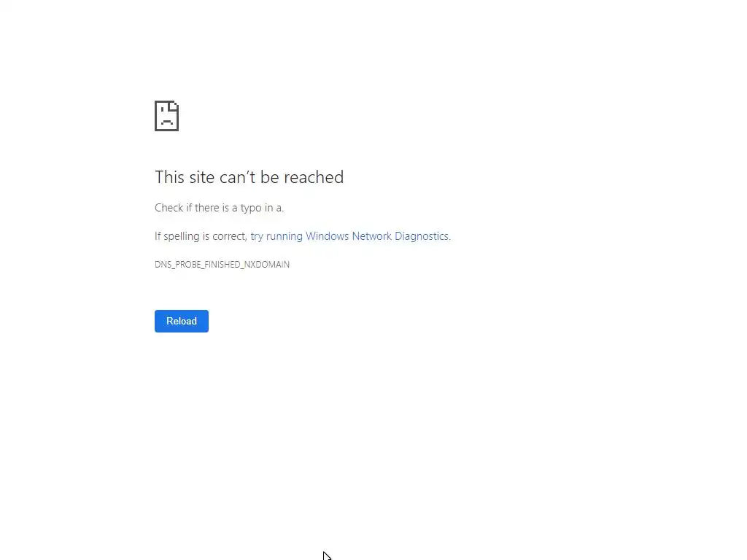Screen dimensions: 747x560
Task: Click the word "FINISHED" in the error code
Action: pyautogui.click(x=222, y=264)
